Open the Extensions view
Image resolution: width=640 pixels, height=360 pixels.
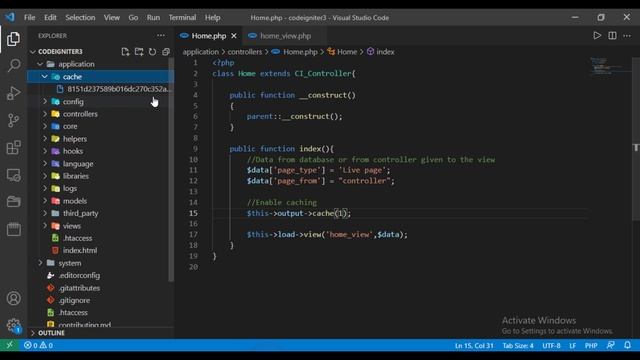click(x=13, y=147)
